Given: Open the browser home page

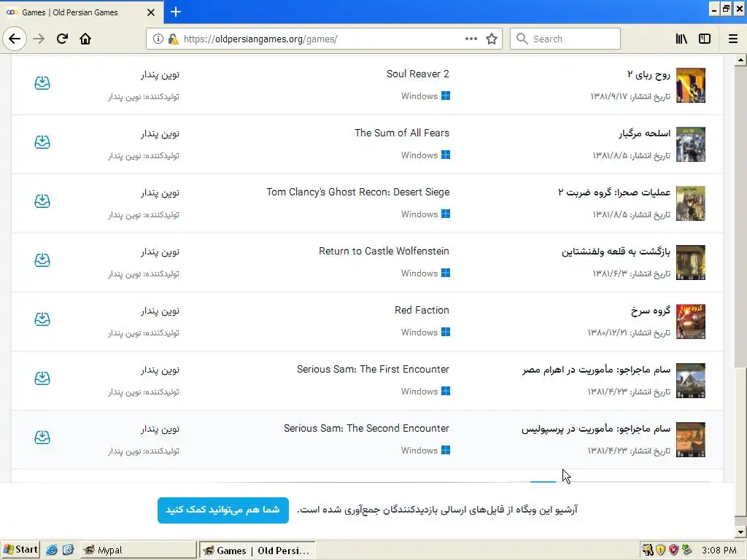Looking at the screenshot, I should click(x=85, y=39).
